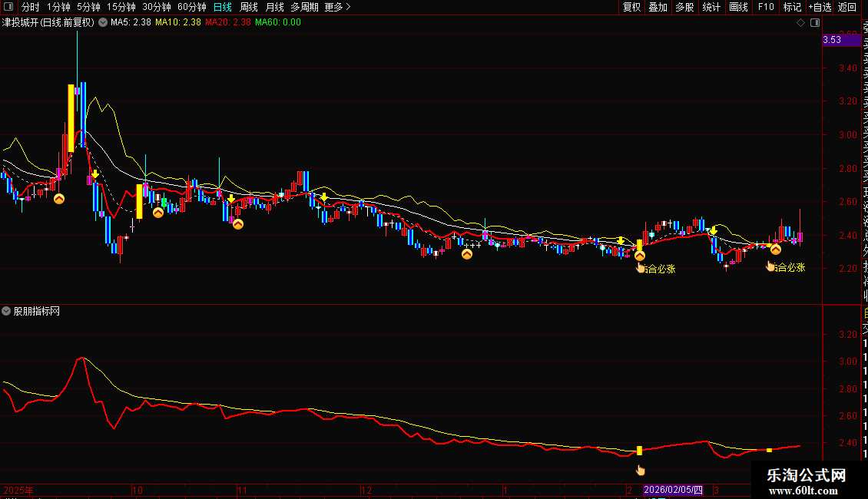The image size is (868, 499).
Task: Click the hand icon beside the rightmost 合必涨 label
Action: (x=770, y=266)
